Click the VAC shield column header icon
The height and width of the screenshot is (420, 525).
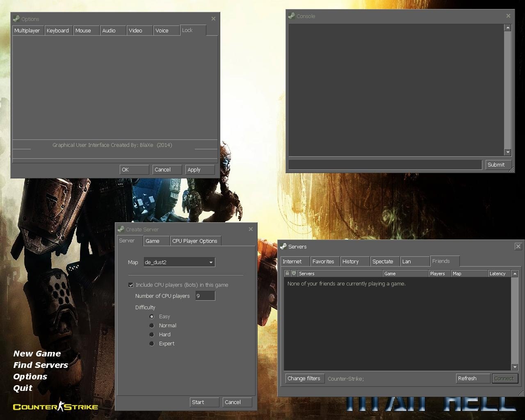pyautogui.click(x=294, y=273)
